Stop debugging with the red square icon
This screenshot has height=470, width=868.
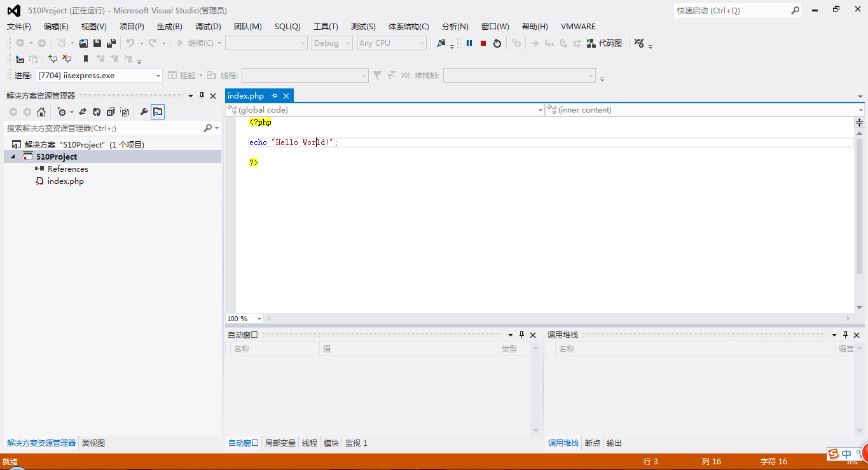pos(483,43)
